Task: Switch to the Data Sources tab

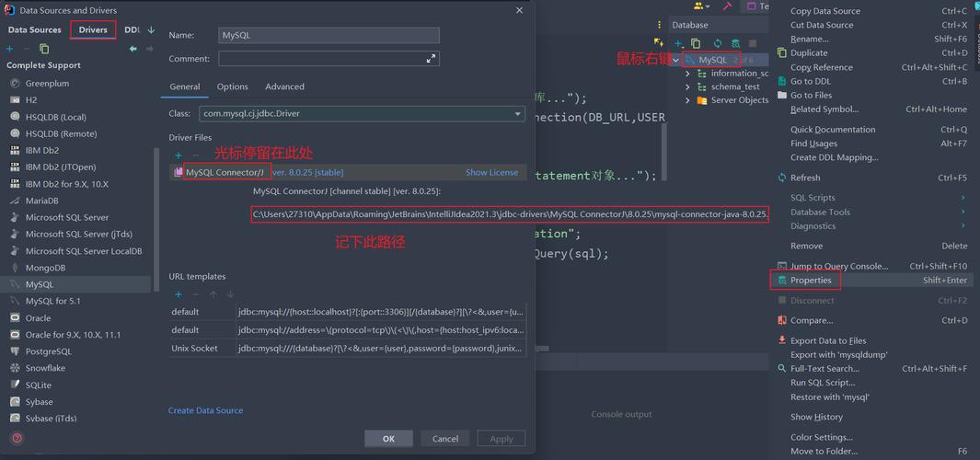Action: [34, 29]
